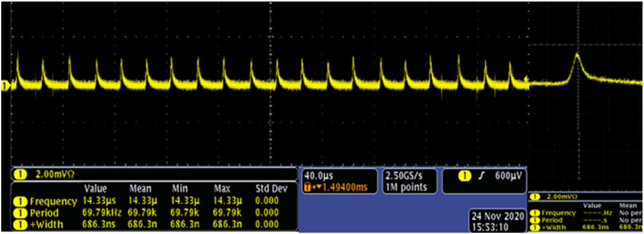Click the 2.00mVΩ channel scale in inset panel

pyautogui.click(x=562, y=197)
